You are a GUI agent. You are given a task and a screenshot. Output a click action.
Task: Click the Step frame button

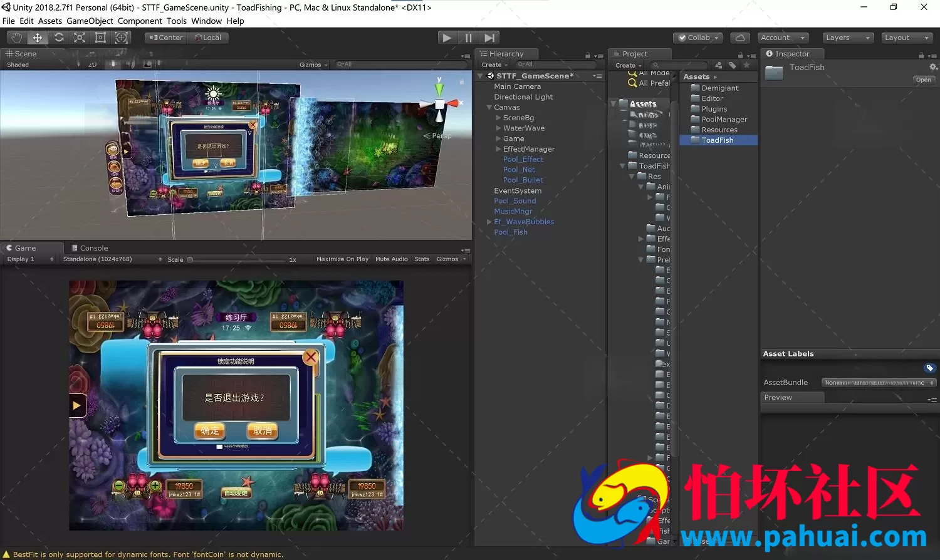490,38
